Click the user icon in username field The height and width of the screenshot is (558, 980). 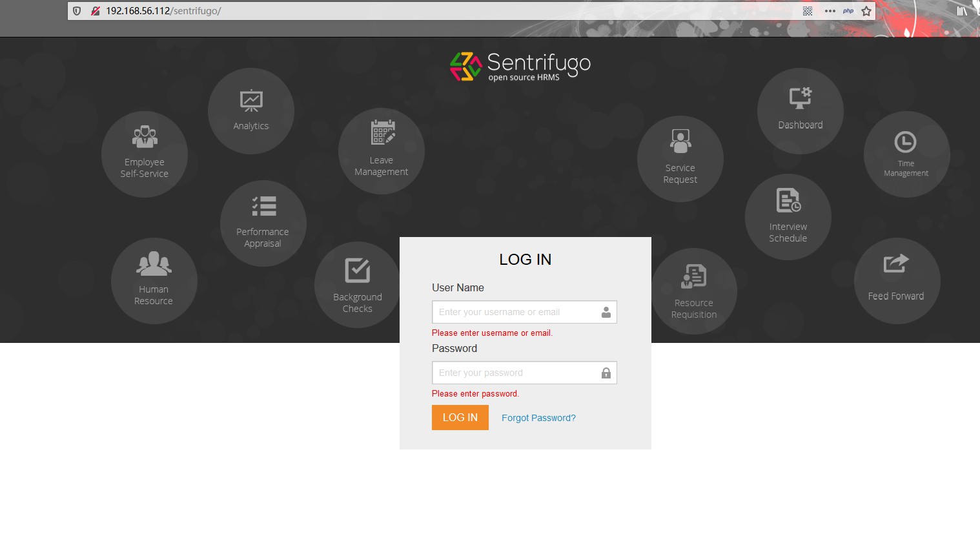click(x=606, y=312)
